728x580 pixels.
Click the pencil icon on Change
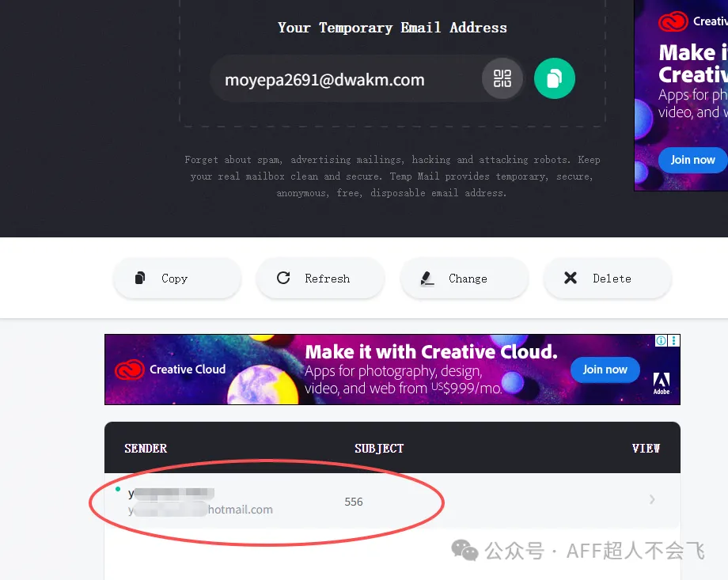pyautogui.click(x=427, y=279)
